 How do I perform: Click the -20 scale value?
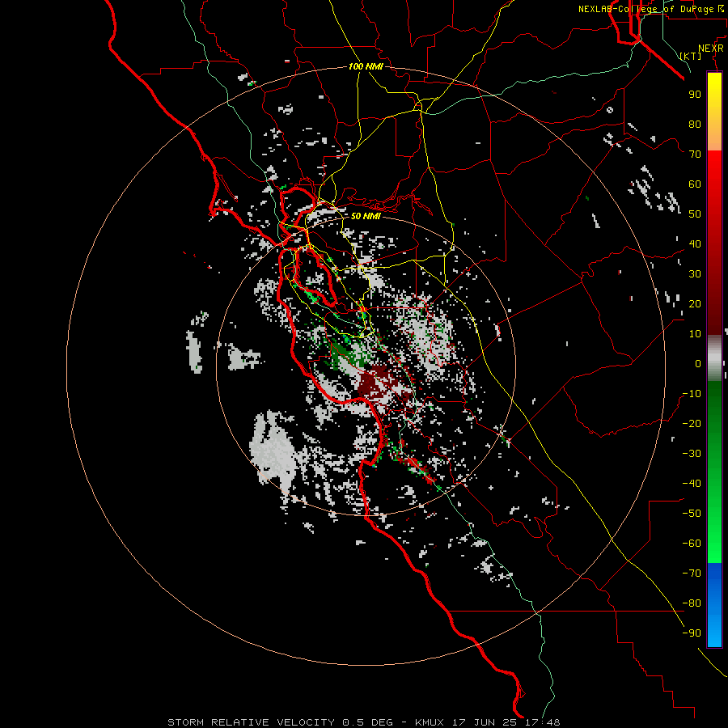tap(692, 423)
